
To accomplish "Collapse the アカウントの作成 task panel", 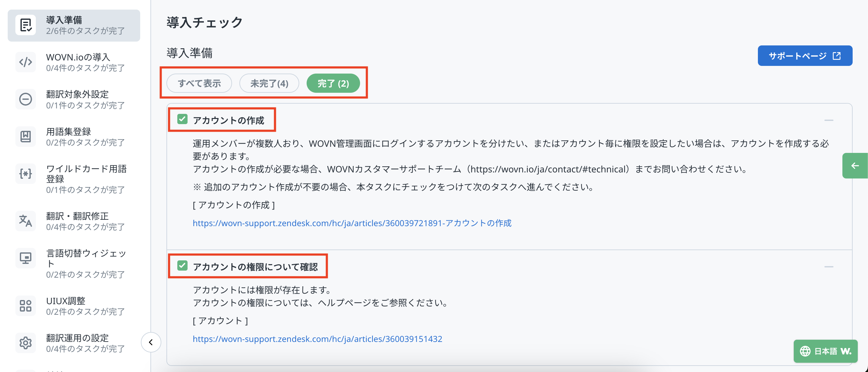I will (x=829, y=120).
